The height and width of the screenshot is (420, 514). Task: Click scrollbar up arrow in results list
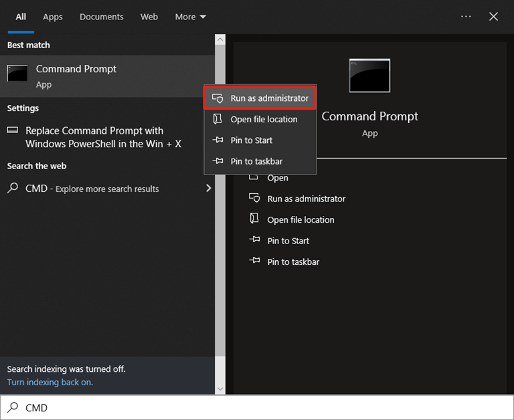point(220,39)
